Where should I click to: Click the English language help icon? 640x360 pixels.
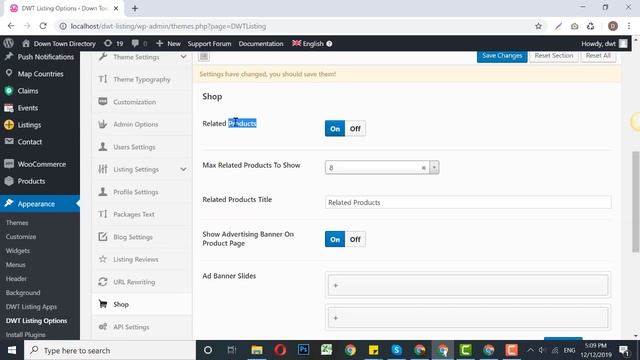click(329, 44)
